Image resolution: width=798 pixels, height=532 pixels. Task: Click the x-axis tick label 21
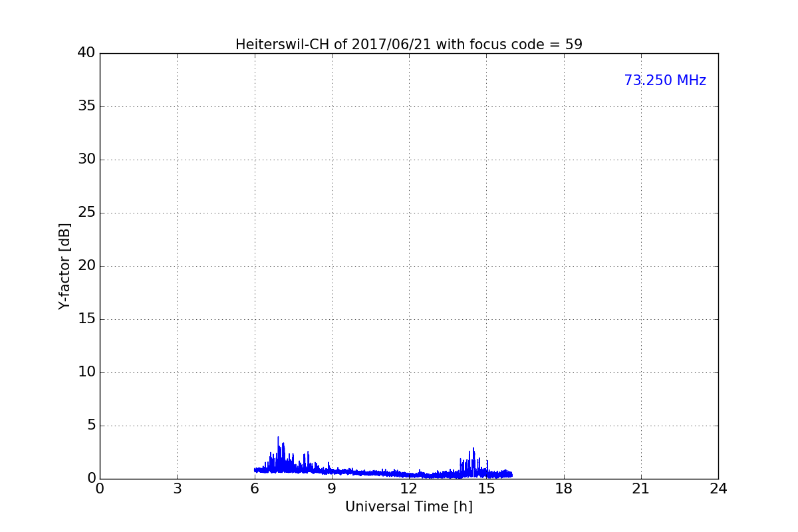click(x=641, y=489)
